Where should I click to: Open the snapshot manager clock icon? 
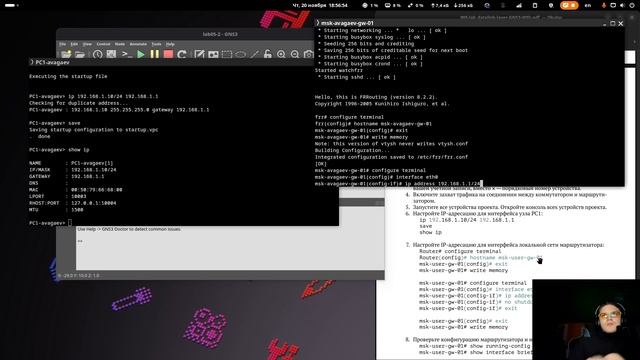click(x=97, y=54)
